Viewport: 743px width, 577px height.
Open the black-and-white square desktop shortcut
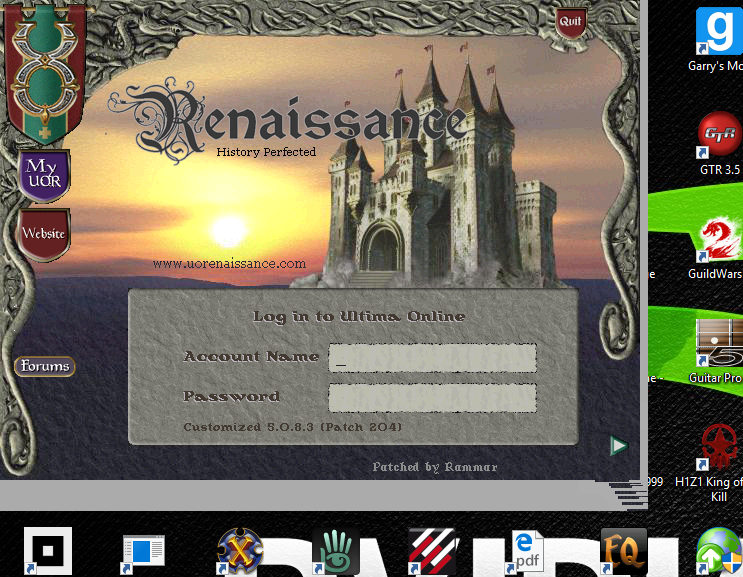click(48, 551)
